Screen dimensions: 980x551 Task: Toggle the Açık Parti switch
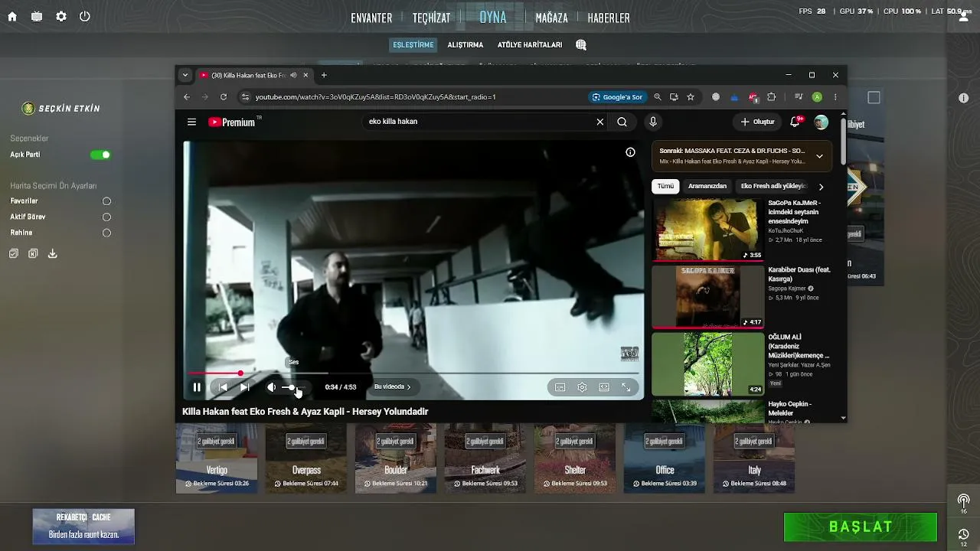(x=100, y=155)
